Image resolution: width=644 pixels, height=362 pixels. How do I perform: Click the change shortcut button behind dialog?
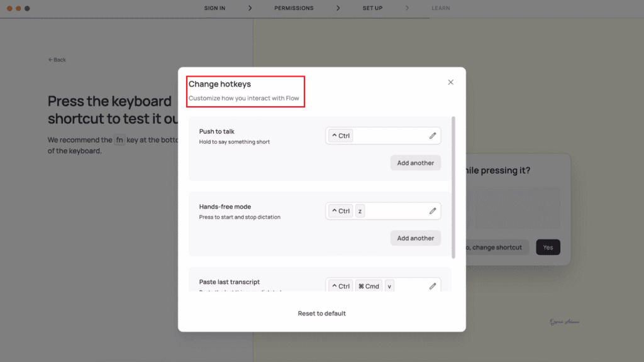pyautogui.click(x=497, y=247)
